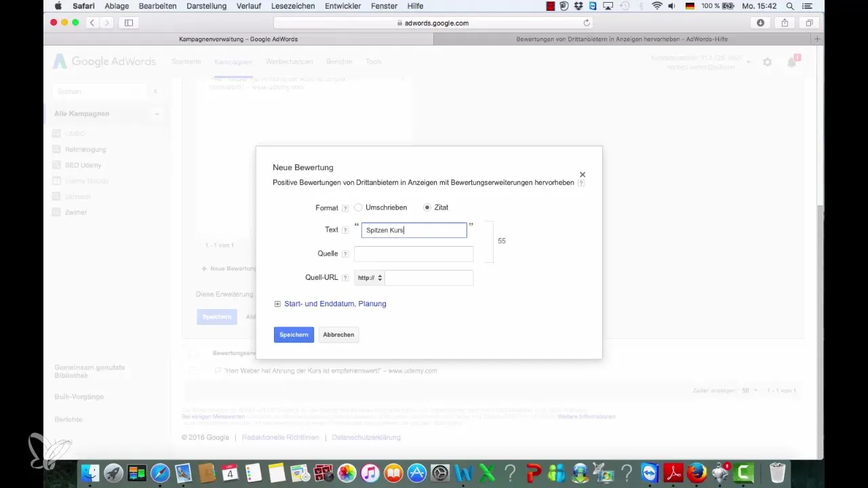Switch to Kampagnenverwaltung – Google AdWords tab
868x488 pixels.
click(238, 39)
